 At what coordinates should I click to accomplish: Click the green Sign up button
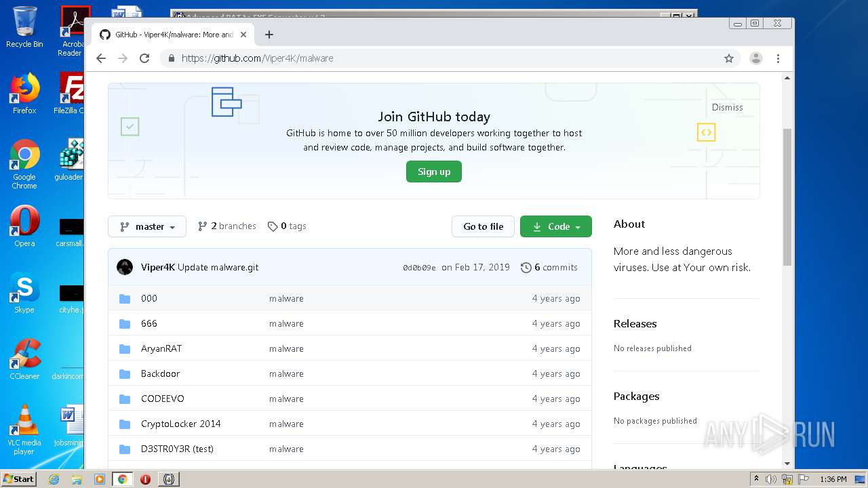tap(434, 171)
